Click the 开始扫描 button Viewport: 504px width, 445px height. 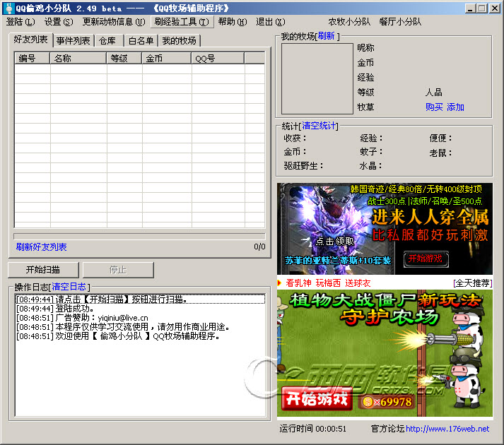pyautogui.click(x=43, y=270)
